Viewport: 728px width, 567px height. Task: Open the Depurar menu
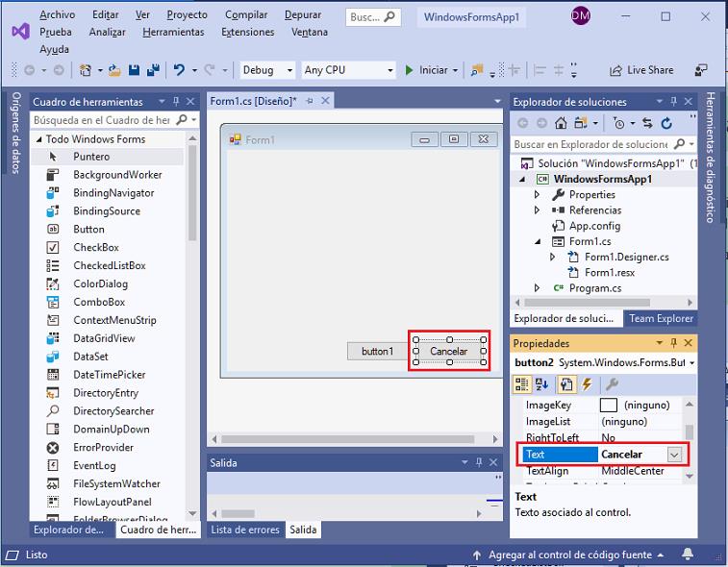pos(303,14)
